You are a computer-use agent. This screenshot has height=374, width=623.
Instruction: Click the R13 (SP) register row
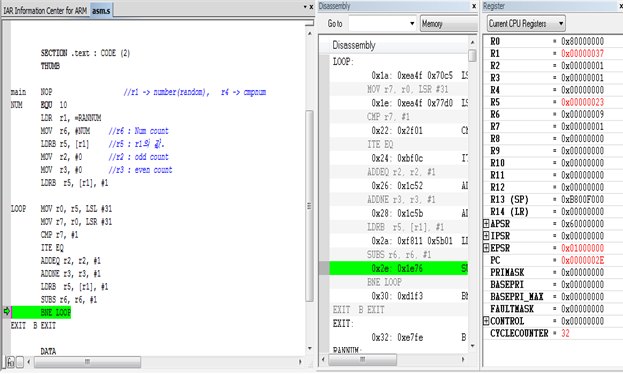coord(553,200)
